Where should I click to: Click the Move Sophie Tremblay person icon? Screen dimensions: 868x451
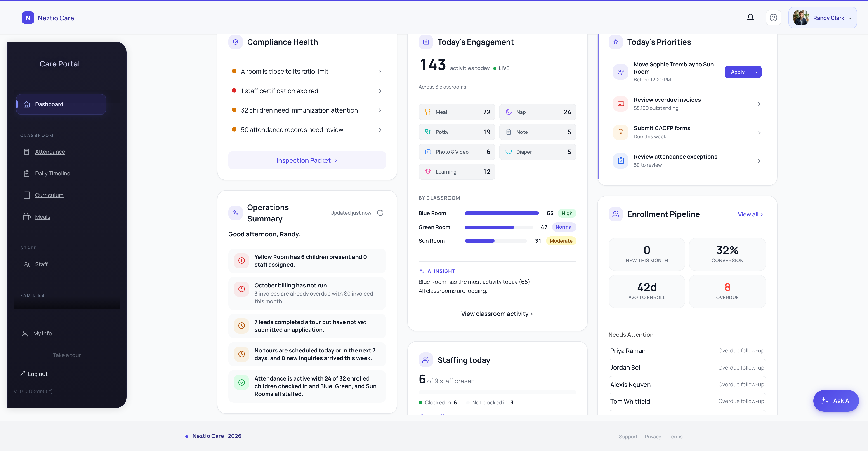pos(621,72)
